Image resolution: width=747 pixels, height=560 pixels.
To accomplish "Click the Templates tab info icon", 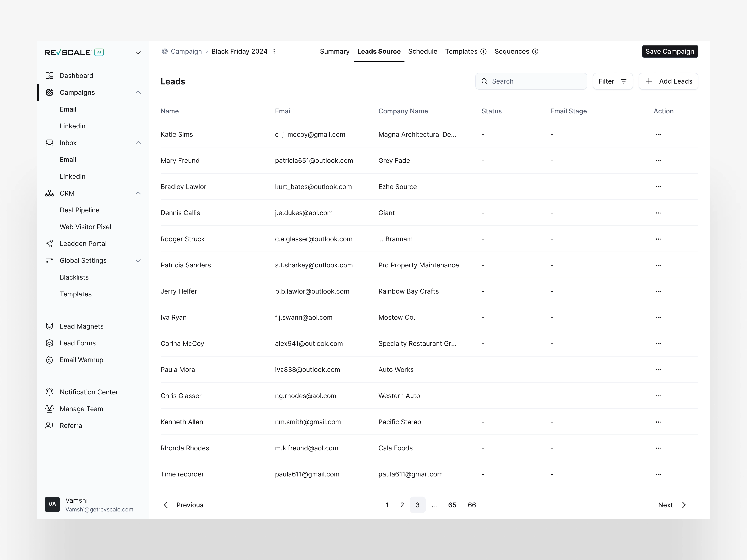I will pyautogui.click(x=484, y=52).
